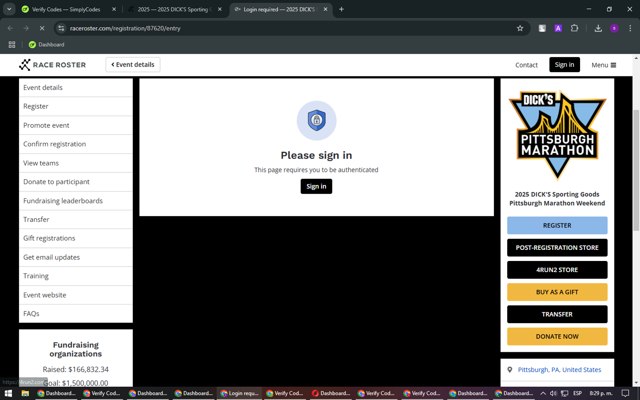
Task: Open the Menu hamburger icon
Action: click(x=613, y=65)
